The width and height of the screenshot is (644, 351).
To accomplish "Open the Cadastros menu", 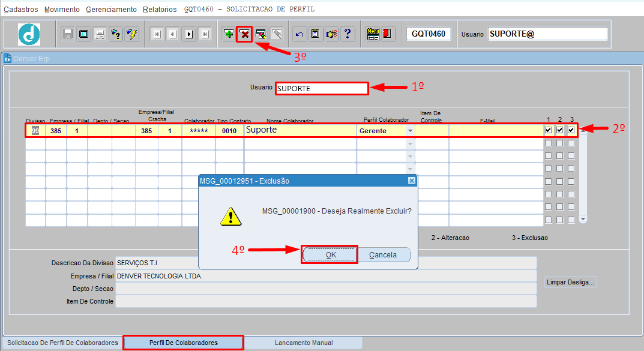I will pyautogui.click(x=21, y=10).
